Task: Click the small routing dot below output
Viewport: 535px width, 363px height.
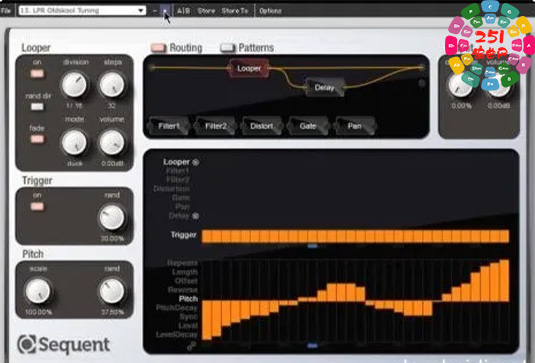Action: coord(422,83)
